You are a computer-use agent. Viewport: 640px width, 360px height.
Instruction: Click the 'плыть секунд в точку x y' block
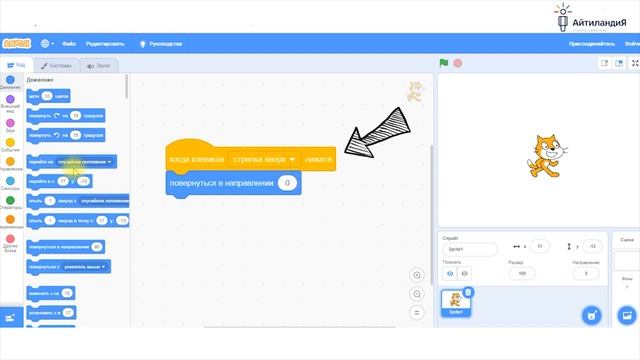click(x=78, y=221)
